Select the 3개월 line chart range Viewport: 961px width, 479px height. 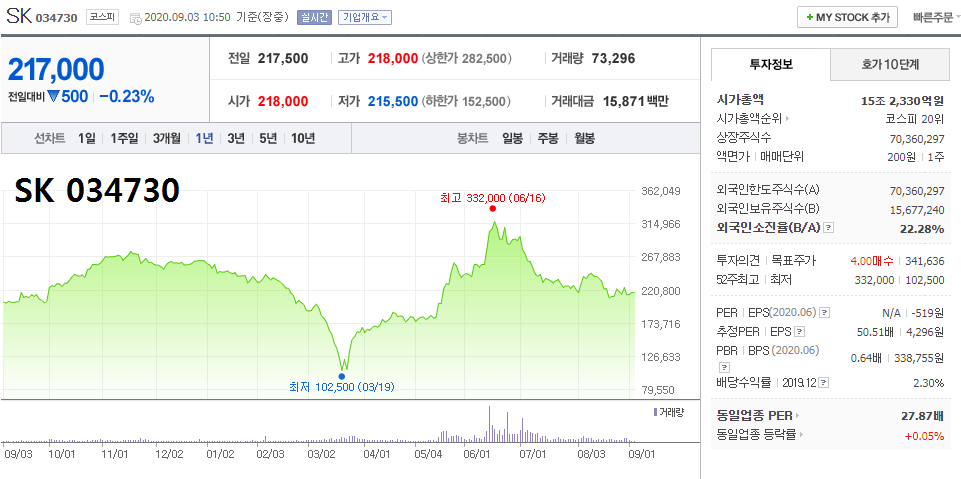[167, 138]
